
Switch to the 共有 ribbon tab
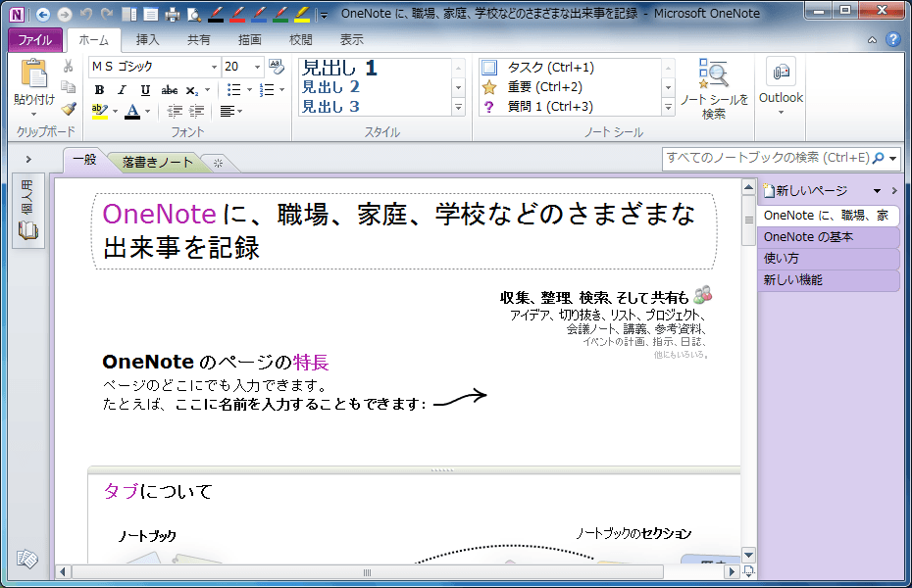pos(198,39)
